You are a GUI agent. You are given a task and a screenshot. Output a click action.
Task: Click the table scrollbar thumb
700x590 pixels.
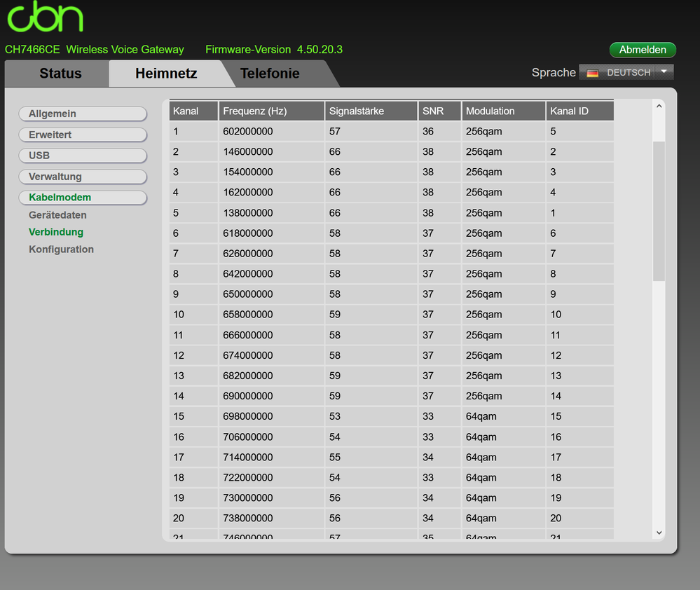click(x=659, y=211)
